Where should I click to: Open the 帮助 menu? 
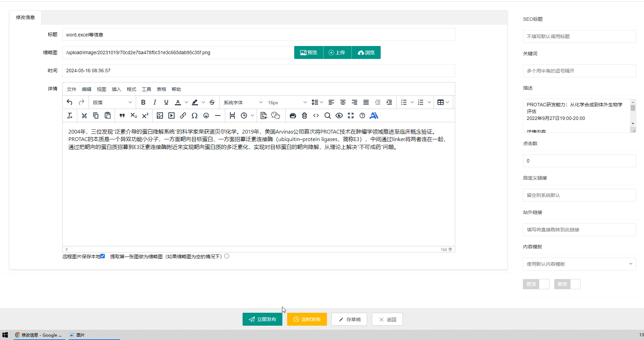[x=176, y=89]
